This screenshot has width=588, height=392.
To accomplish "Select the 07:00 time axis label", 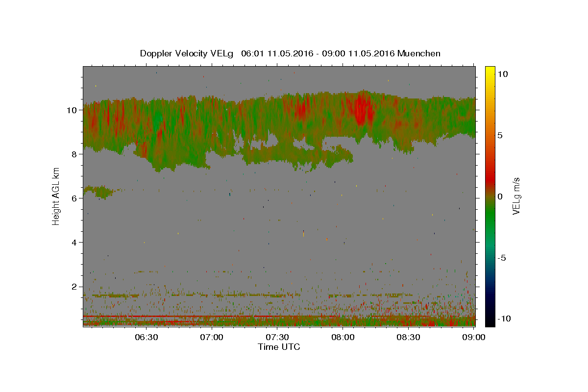I will pyautogui.click(x=212, y=337).
